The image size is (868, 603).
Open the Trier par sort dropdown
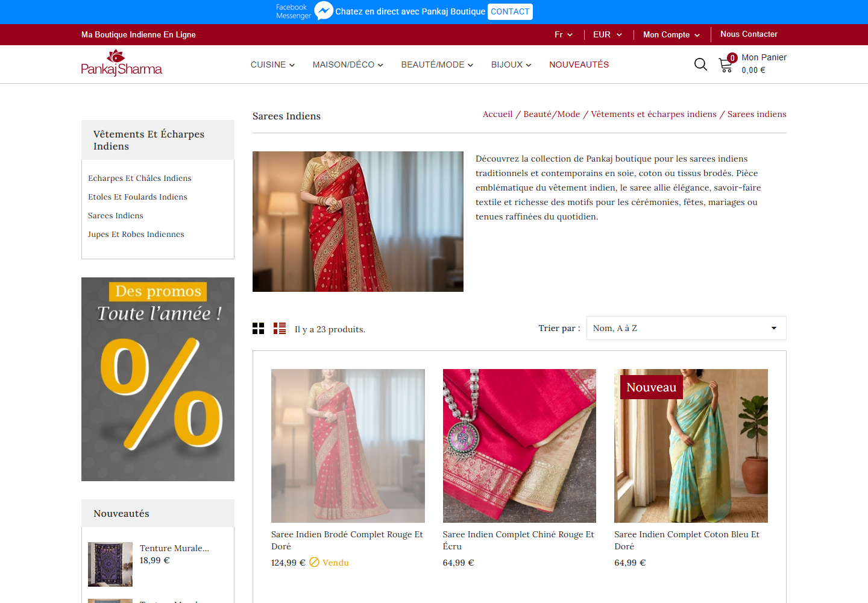(x=686, y=328)
